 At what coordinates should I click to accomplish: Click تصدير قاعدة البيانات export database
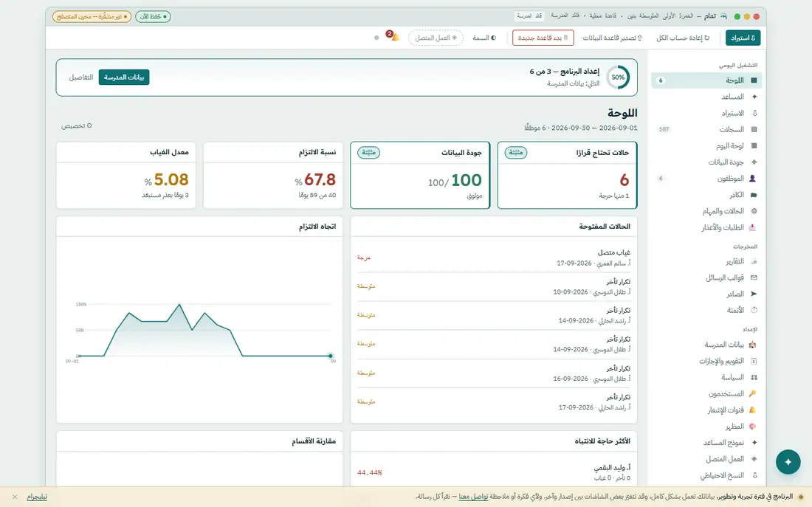[612, 38]
